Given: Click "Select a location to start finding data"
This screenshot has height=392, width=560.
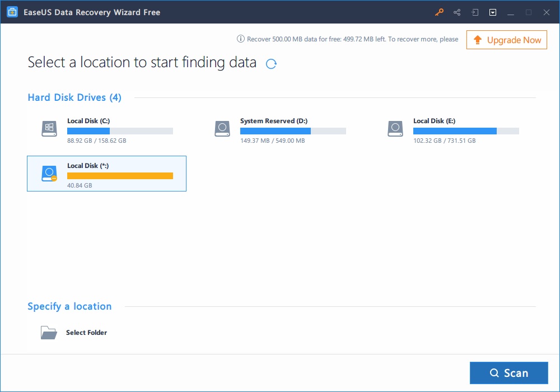Looking at the screenshot, I should pos(142,62).
